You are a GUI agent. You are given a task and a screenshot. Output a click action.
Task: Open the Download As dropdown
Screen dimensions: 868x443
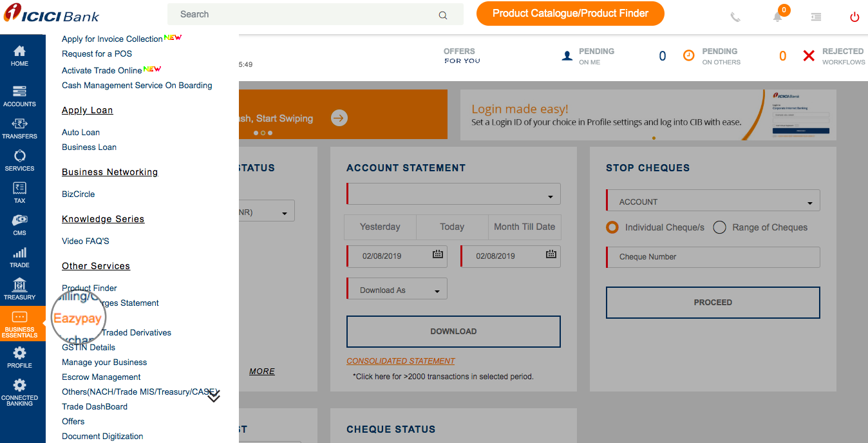click(395, 288)
